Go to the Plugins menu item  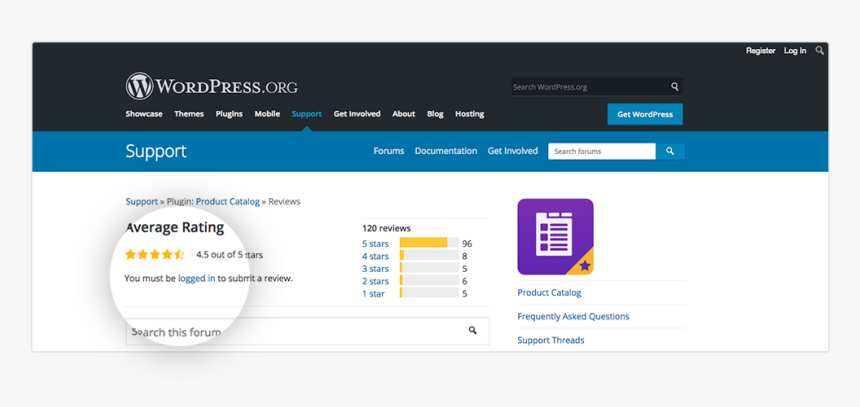click(229, 114)
